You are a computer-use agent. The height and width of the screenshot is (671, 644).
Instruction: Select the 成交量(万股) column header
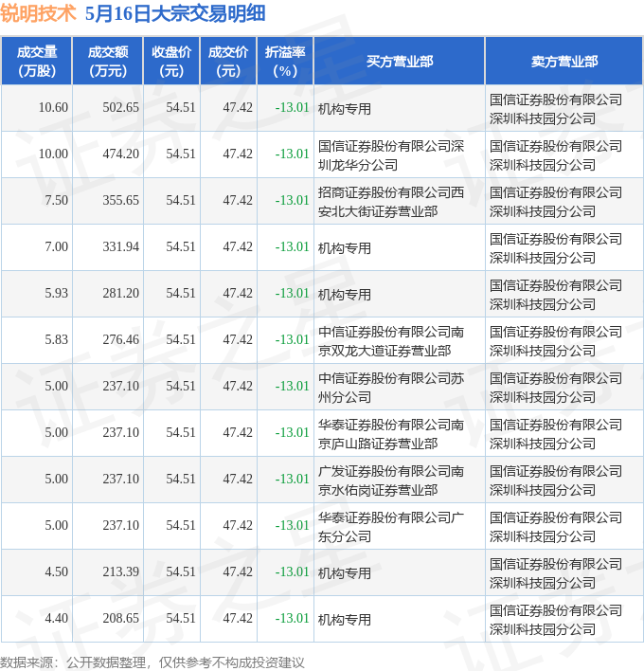[x=37, y=62]
